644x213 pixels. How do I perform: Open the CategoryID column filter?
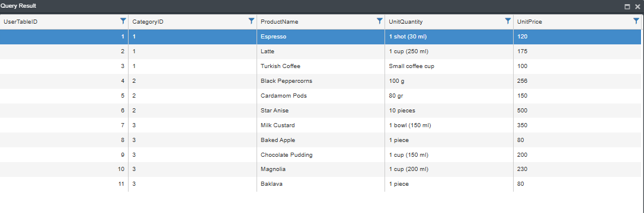(251, 21)
